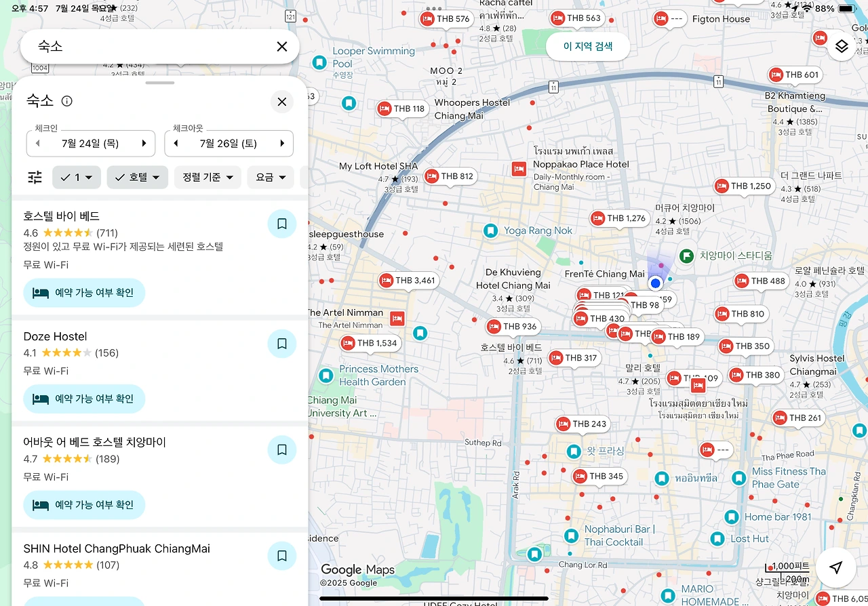Tap the THB 243 hotel marker

pos(582,424)
